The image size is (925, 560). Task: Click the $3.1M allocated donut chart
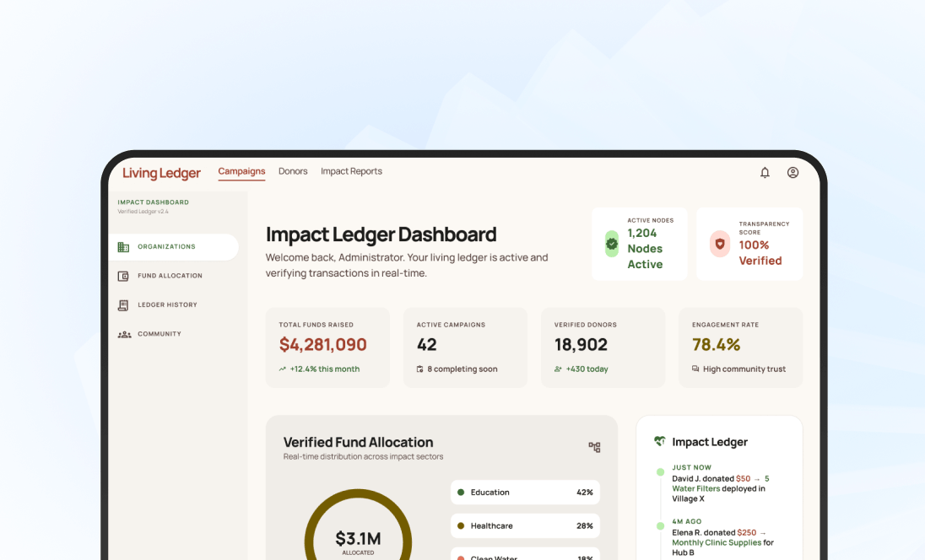click(x=359, y=538)
